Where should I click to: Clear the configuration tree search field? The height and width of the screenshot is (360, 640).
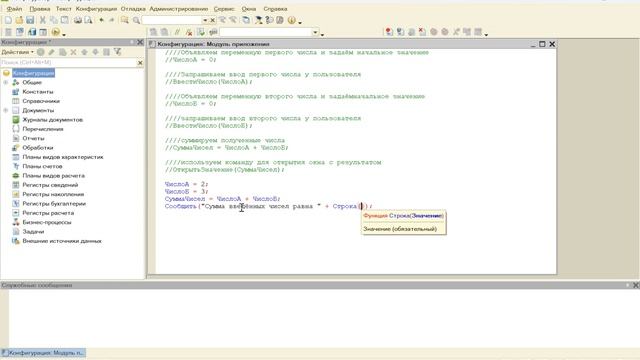[x=140, y=63]
